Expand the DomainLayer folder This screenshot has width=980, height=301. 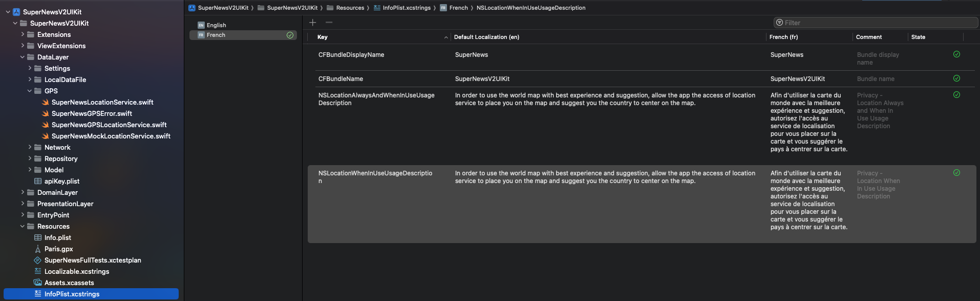click(x=23, y=192)
